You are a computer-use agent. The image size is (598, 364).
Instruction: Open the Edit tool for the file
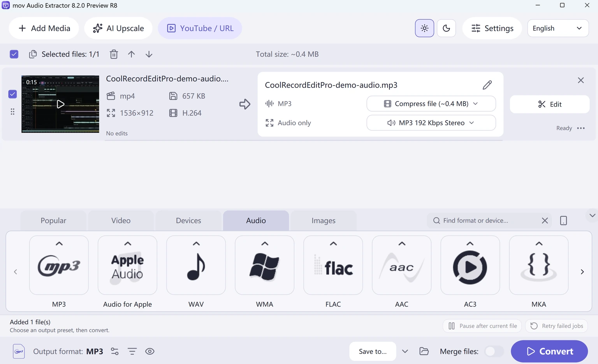point(549,104)
